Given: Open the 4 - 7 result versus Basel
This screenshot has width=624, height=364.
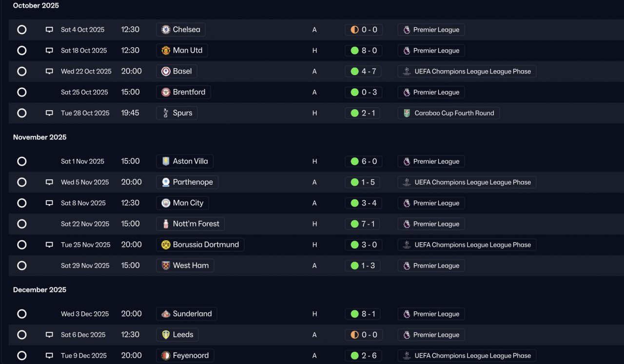Looking at the screenshot, I should [363, 71].
